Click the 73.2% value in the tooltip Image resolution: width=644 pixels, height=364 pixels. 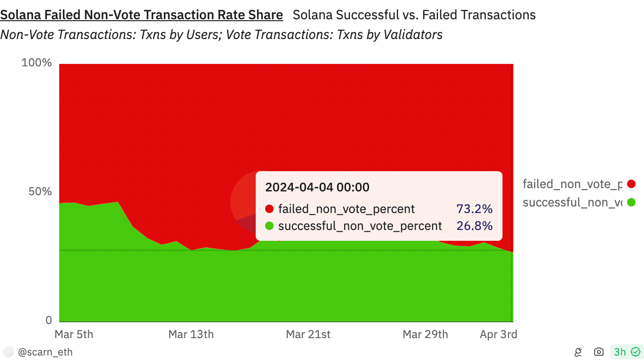[474, 209]
